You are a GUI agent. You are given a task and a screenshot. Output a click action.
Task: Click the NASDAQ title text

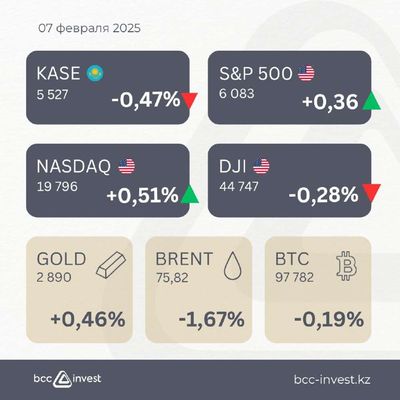pos(73,166)
